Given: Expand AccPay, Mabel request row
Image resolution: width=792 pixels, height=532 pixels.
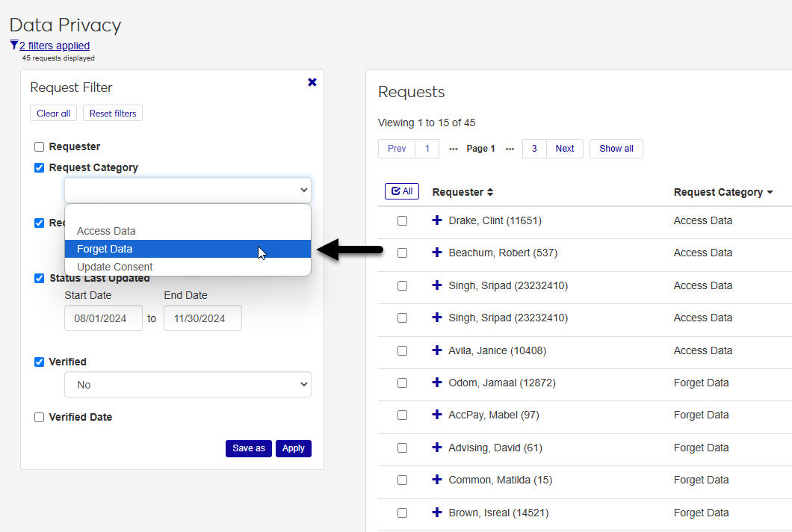Looking at the screenshot, I should 437,415.
